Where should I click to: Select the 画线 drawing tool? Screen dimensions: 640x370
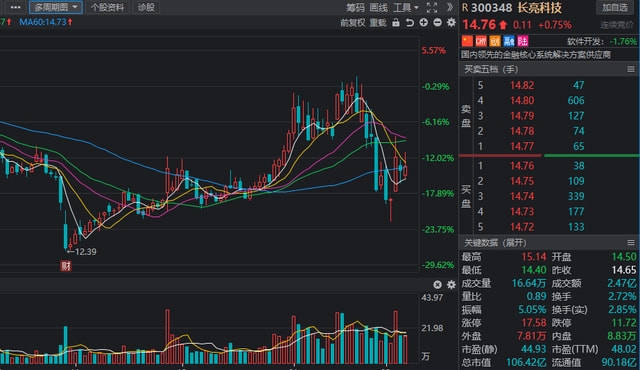coord(378,7)
